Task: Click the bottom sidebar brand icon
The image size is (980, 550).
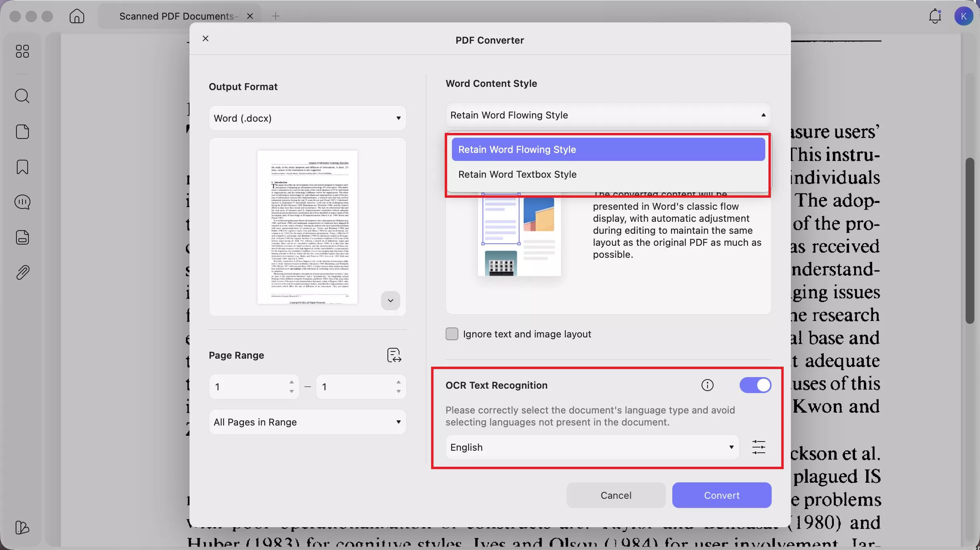Action: [x=22, y=528]
